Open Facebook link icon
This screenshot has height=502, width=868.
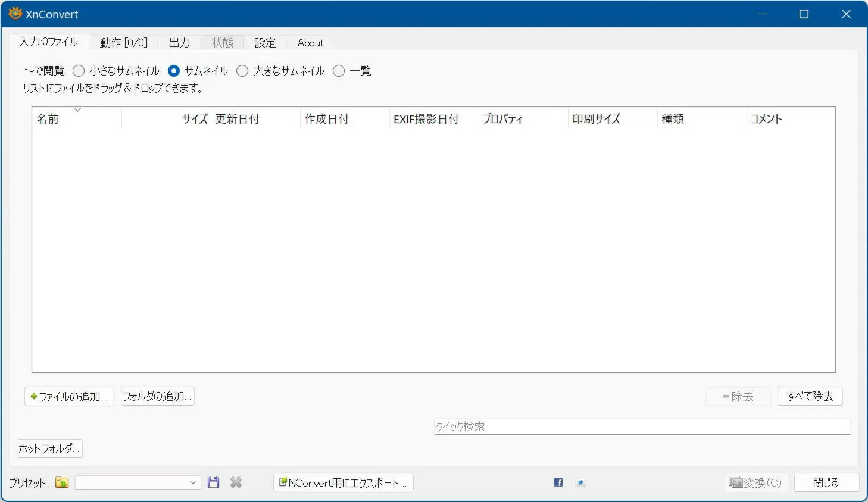click(558, 482)
